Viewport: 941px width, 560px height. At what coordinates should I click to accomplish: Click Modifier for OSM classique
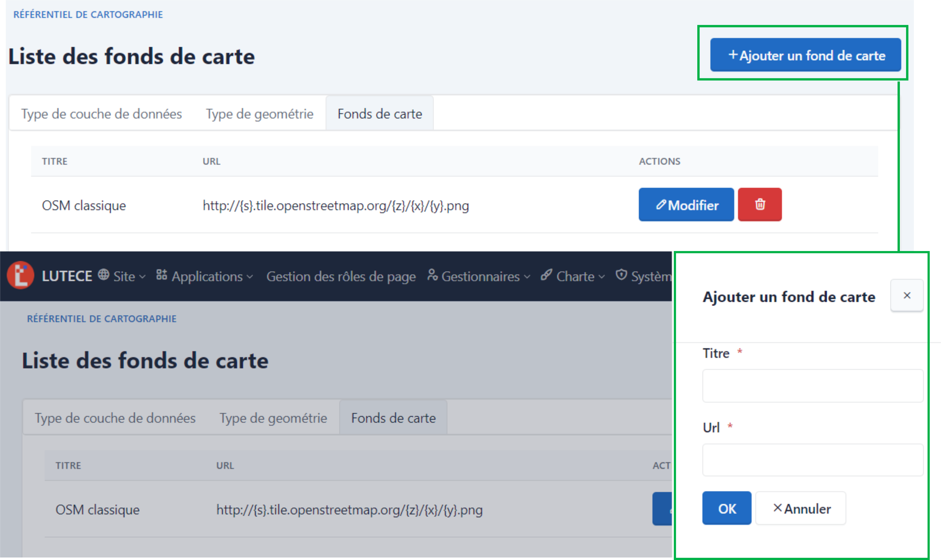686,205
